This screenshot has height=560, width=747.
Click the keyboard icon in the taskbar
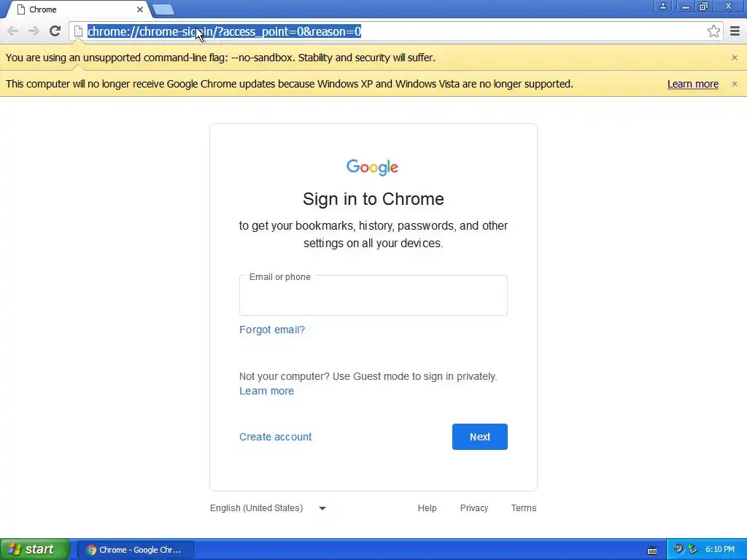tap(652, 551)
